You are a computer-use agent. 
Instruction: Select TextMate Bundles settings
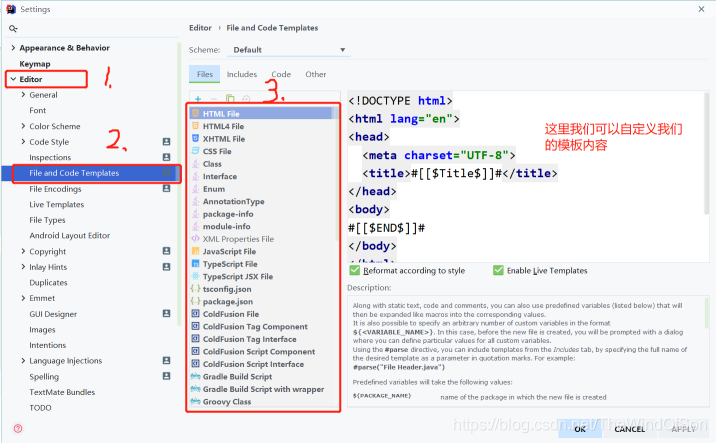point(62,392)
